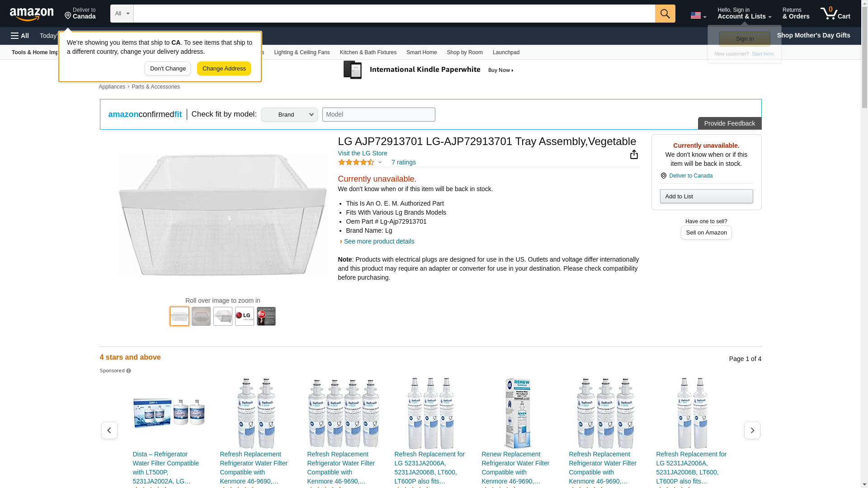
Task: Expand the star ratings popover arrow
Action: coord(380,162)
